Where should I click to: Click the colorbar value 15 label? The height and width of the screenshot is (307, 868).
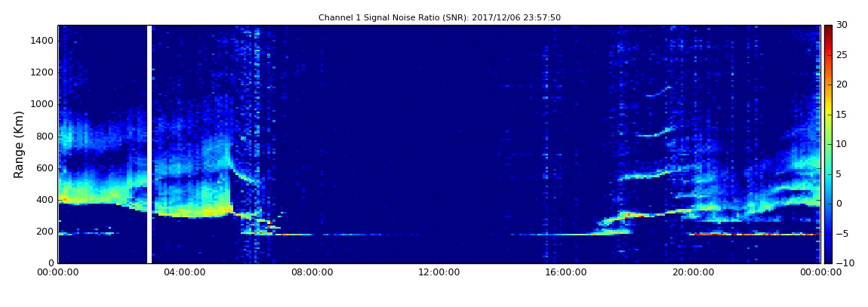coord(842,115)
